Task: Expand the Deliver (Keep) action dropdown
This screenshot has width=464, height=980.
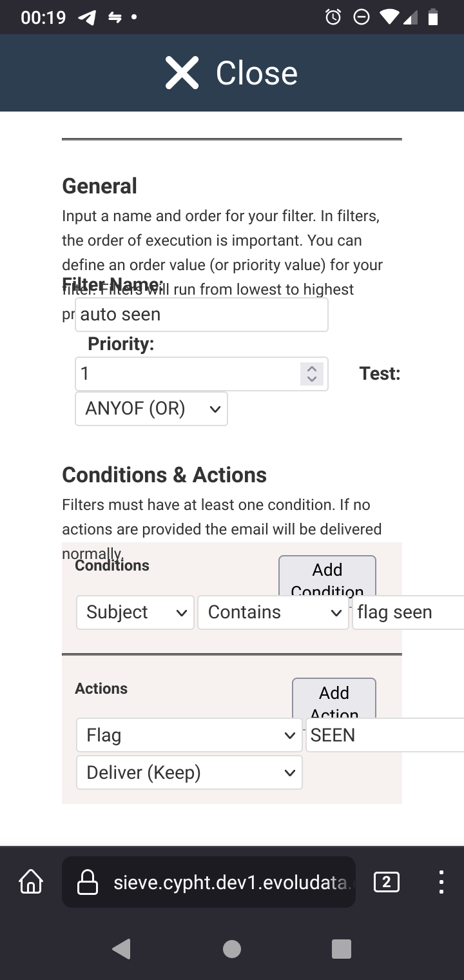Action: (x=189, y=772)
